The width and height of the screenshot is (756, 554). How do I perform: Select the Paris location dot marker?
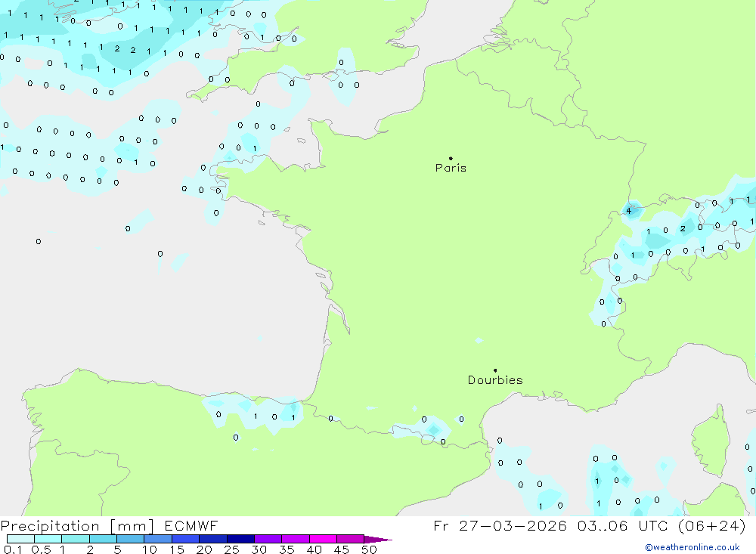tap(451, 158)
